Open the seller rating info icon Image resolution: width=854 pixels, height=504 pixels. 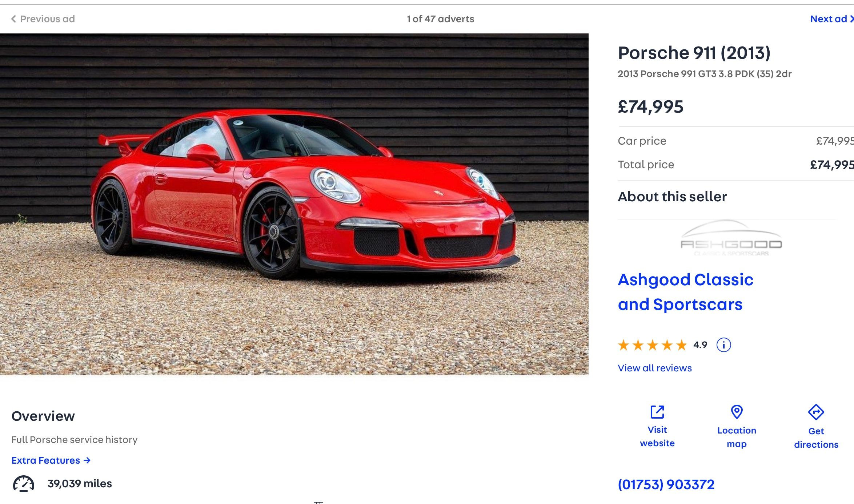(723, 345)
